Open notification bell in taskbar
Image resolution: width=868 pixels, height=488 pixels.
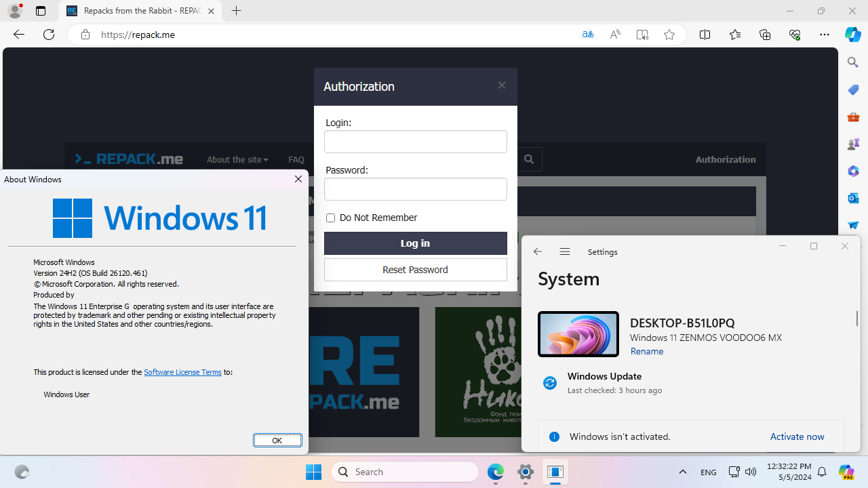coord(822,472)
